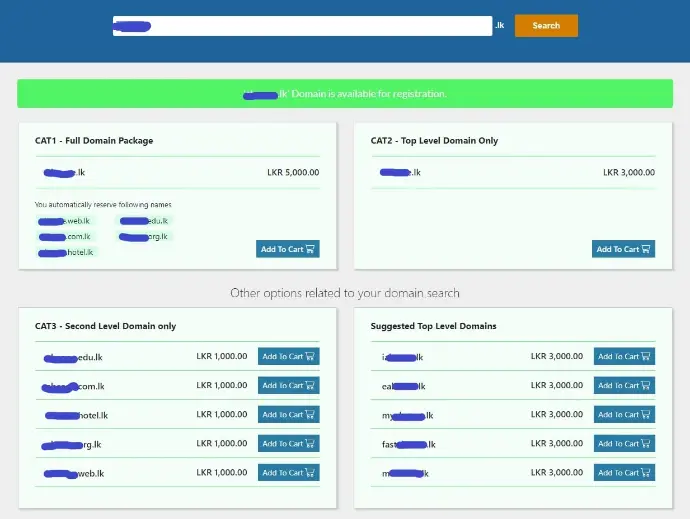This screenshot has width=690, height=519.
Task: Click the orange Search button
Action: pyautogui.click(x=546, y=26)
